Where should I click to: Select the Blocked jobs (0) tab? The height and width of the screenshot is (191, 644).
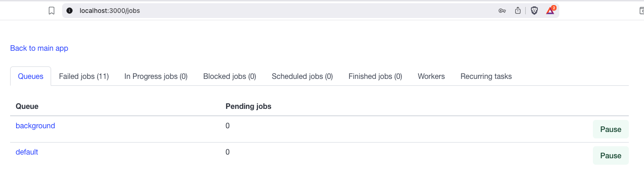230,76
